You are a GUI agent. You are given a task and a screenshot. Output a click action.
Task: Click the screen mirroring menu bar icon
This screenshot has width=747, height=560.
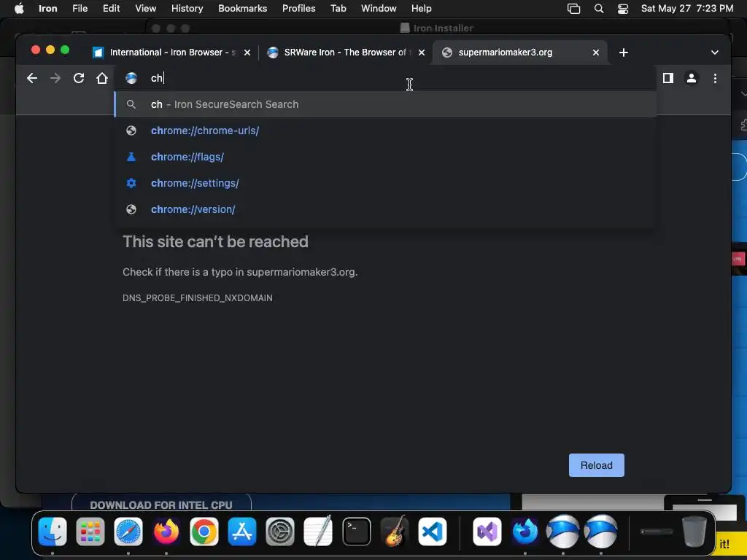tap(573, 9)
